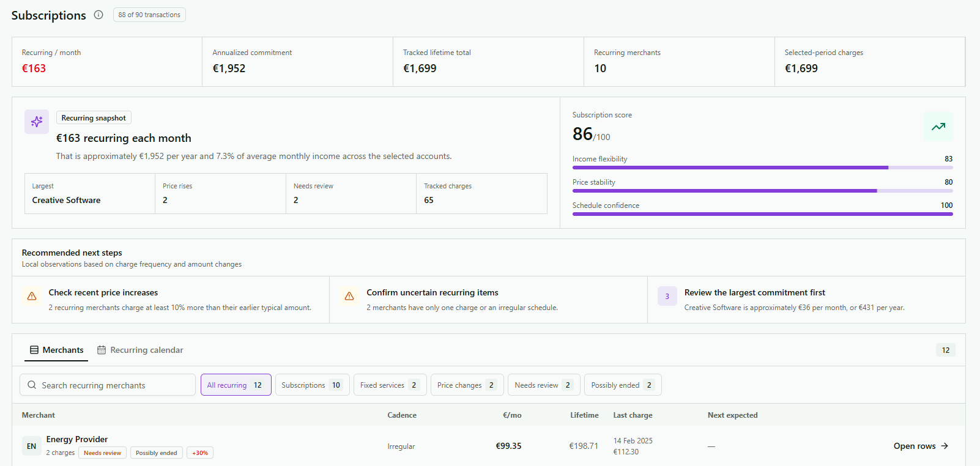Click the arrow next to Open rows

945,446
